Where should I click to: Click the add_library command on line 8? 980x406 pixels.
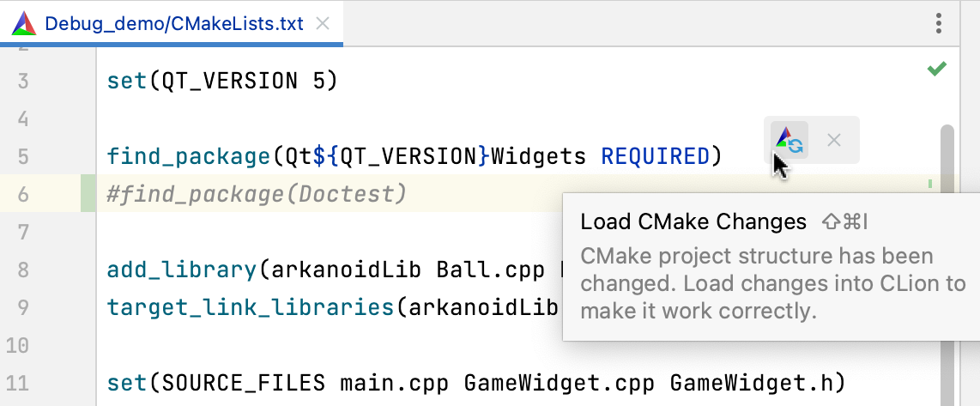coord(181,270)
